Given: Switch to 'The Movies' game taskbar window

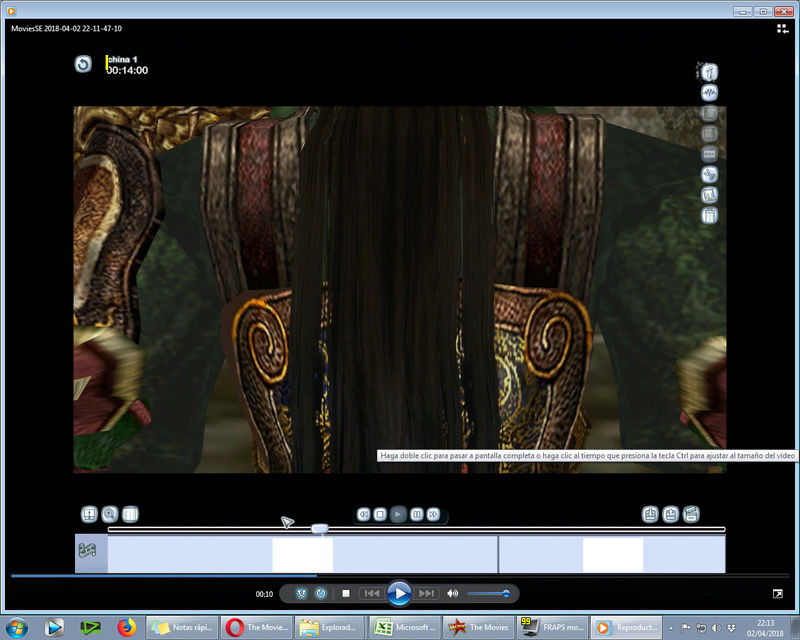Looking at the screenshot, I should (x=479, y=627).
